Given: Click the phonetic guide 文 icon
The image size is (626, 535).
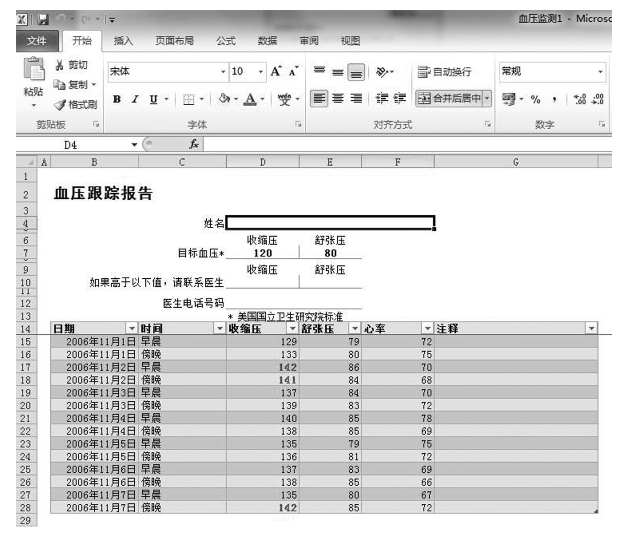Looking at the screenshot, I should [x=284, y=99].
